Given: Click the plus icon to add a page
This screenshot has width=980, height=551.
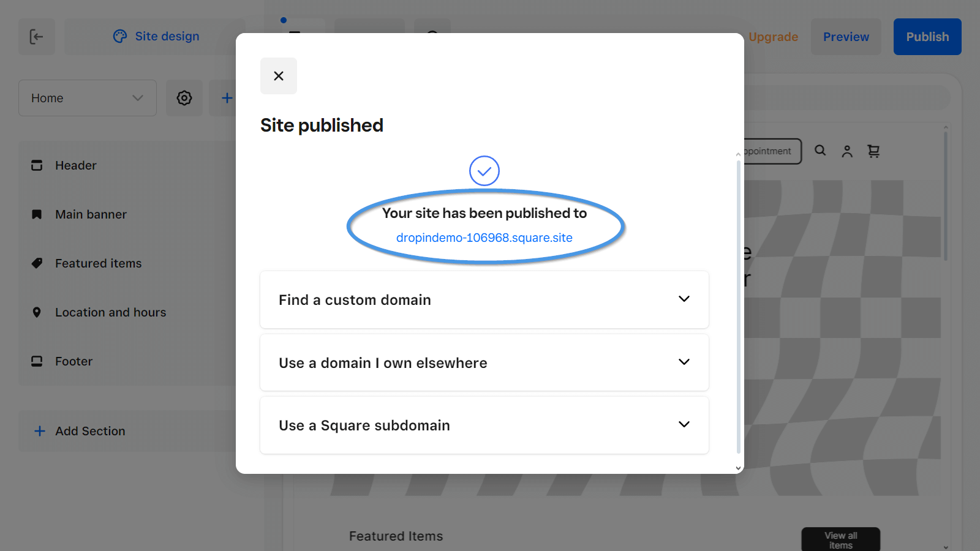Looking at the screenshot, I should click(227, 98).
